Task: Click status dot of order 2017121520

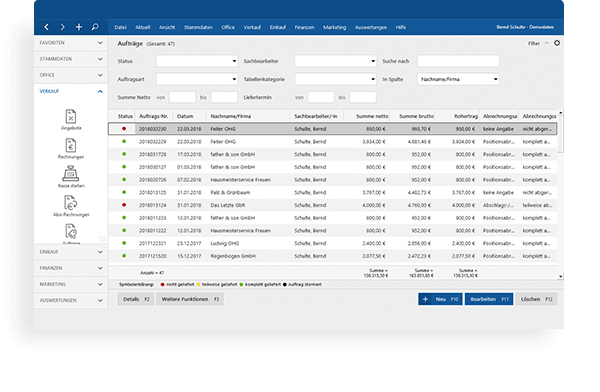Action: 124,256
